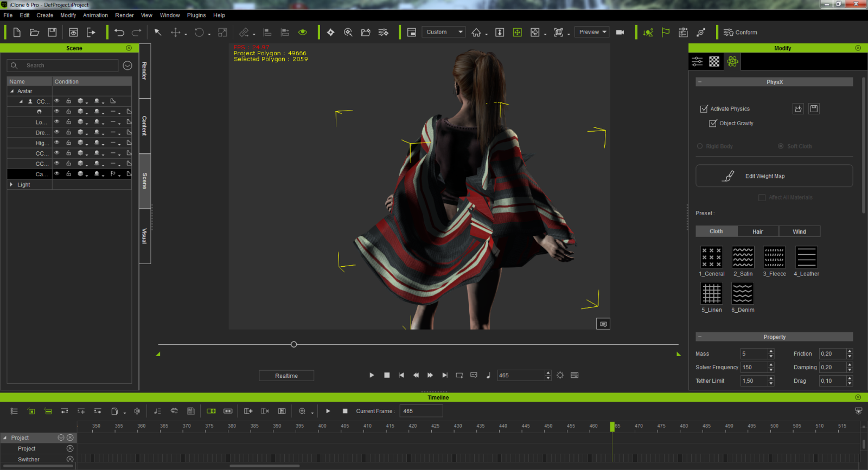Toggle Activate Physics checkbox
This screenshot has width=868, height=470.
coord(704,109)
